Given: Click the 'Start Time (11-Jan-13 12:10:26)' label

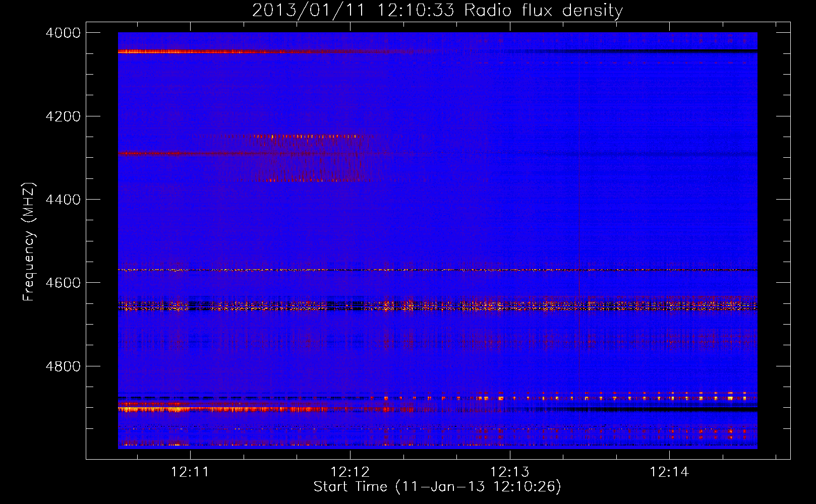Looking at the screenshot, I should pos(437,486).
